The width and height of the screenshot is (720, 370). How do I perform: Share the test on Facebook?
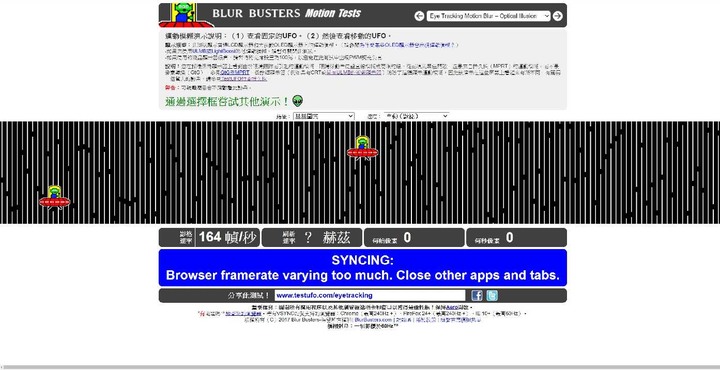pyautogui.click(x=477, y=296)
